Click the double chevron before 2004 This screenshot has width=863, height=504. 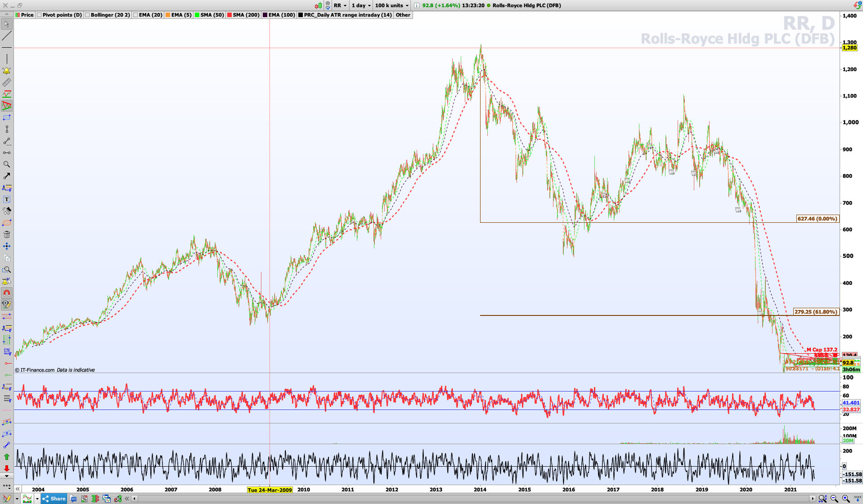click(x=18, y=489)
